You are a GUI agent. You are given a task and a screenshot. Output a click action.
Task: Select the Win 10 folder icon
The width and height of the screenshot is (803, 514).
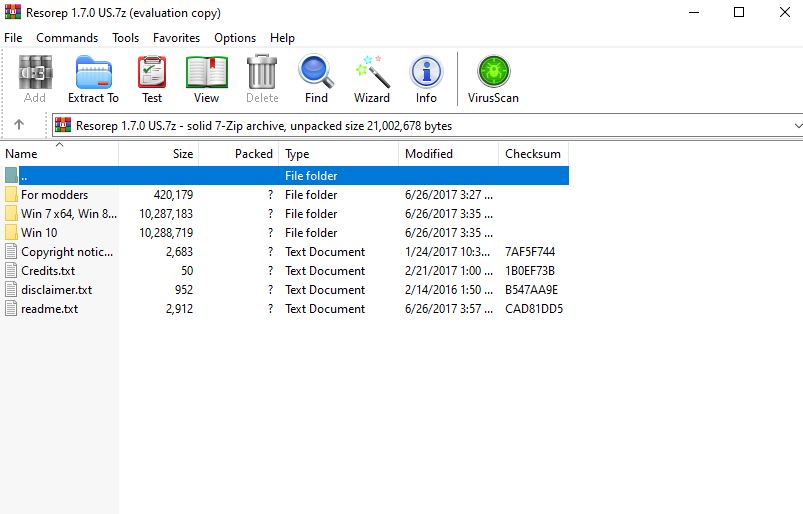click(x=11, y=232)
